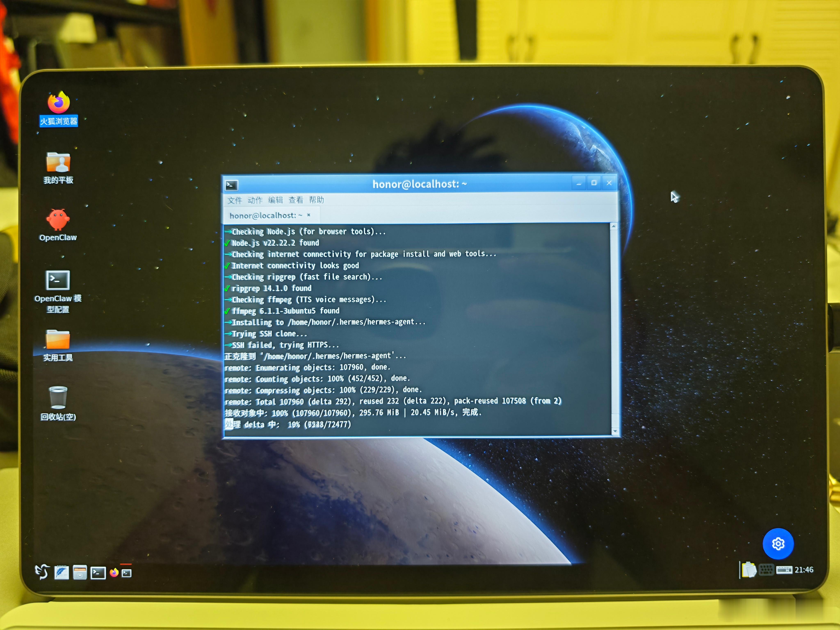Screen dimensions: 840x630
Task: Click the terminal scrollbar down arrow
Action: click(x=615, y=431)
